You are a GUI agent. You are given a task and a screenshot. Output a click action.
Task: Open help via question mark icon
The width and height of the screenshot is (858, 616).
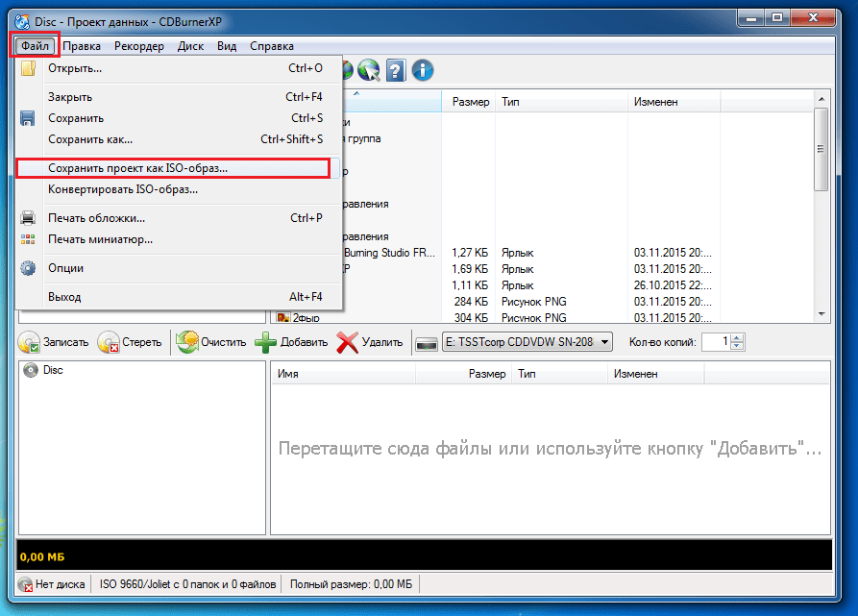pyautogui.click(x=396, y=70)
